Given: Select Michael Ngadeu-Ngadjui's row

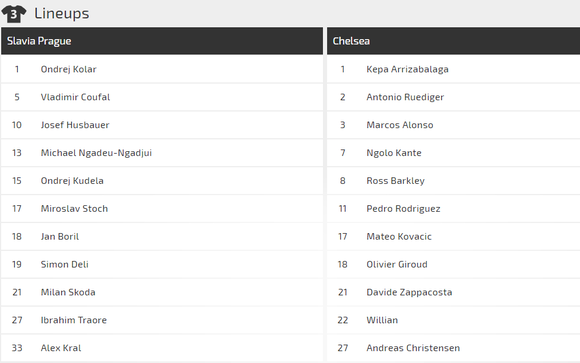Looking at the screenshot, I should click(162, 153).
